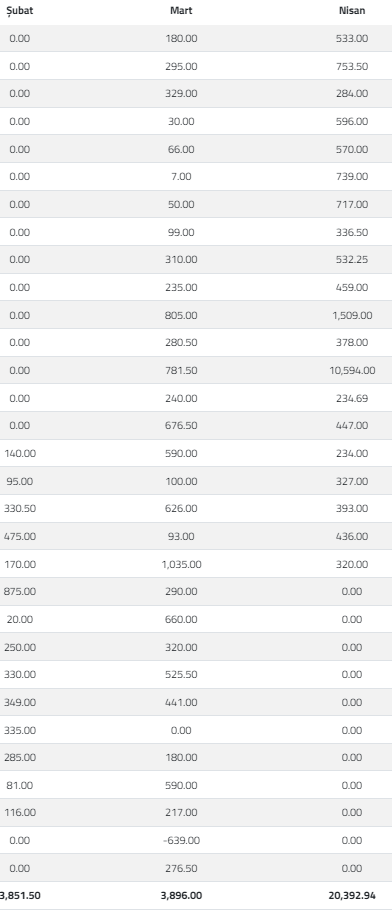This screenshot has height=910, width=392.
Task: Click the Mart value 7.00
Action: 181,176
